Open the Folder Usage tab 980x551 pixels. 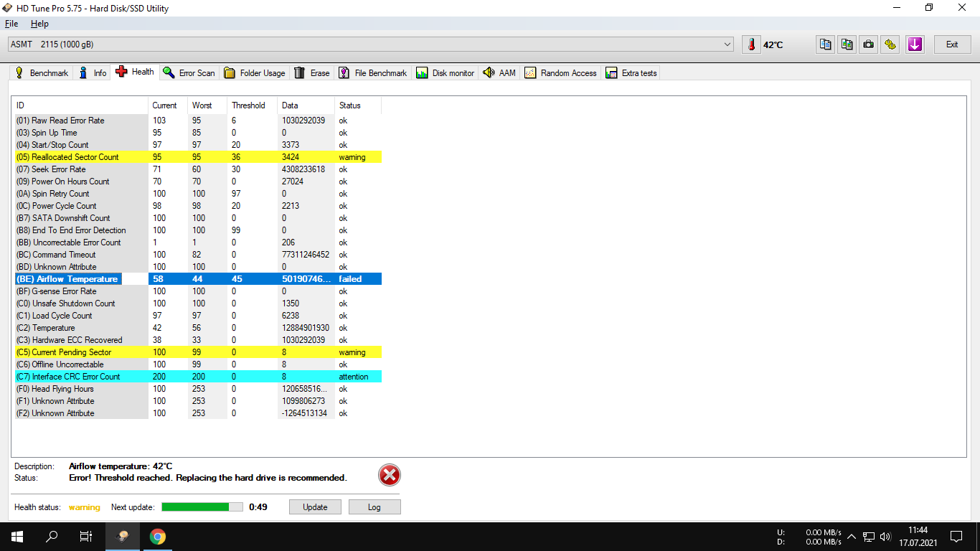coord(255,73)
